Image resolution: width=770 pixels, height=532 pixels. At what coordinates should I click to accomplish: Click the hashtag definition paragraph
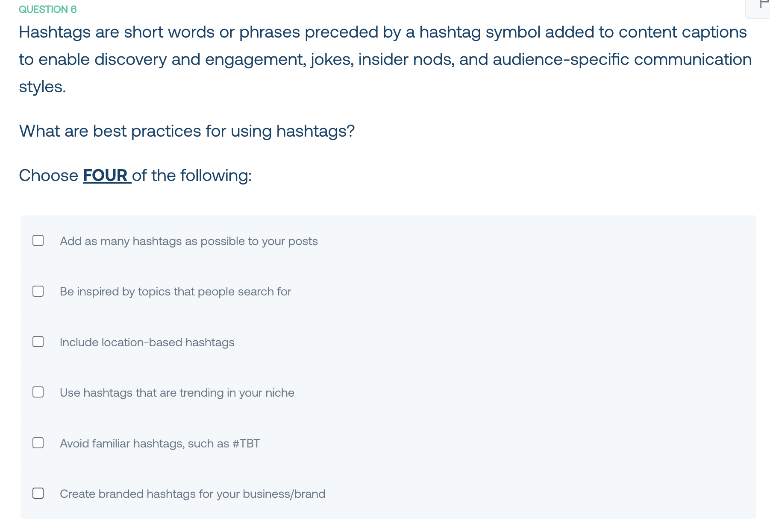tap(385, 59)
